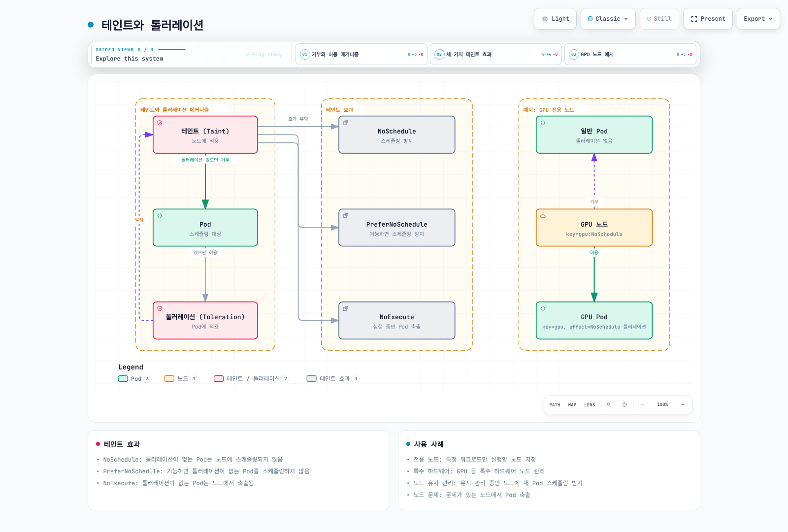Click the PreferNoSchedule bullet in 테인트 효과 panel
Screen dimensions: 788x532
pyautogui.click(x=206, y=471)
